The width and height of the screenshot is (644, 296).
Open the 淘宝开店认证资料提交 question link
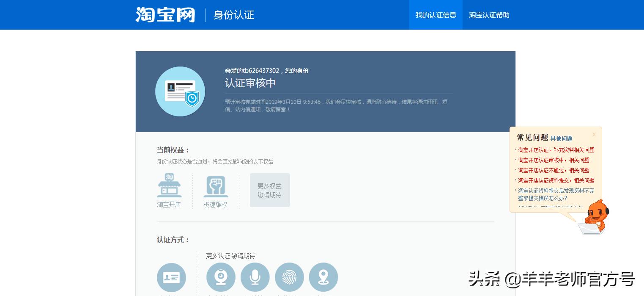[556, 180]
